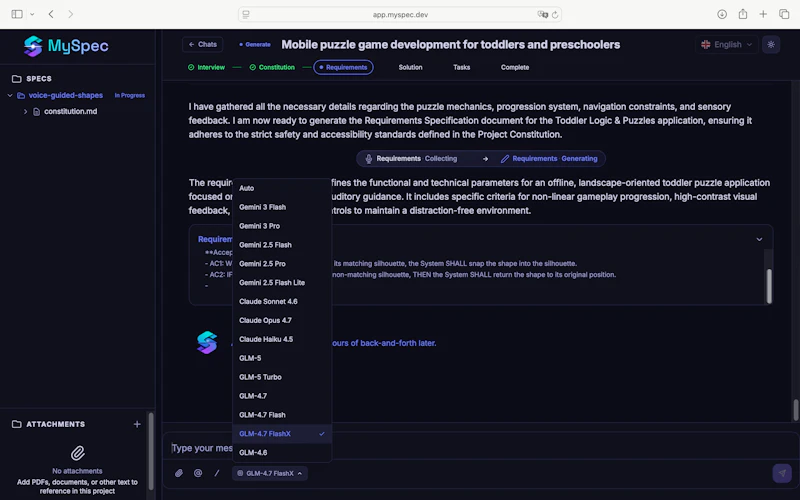Click the Attachments panel scrollbar
Viewport: 800px width, 500px height.
[151, 451]
